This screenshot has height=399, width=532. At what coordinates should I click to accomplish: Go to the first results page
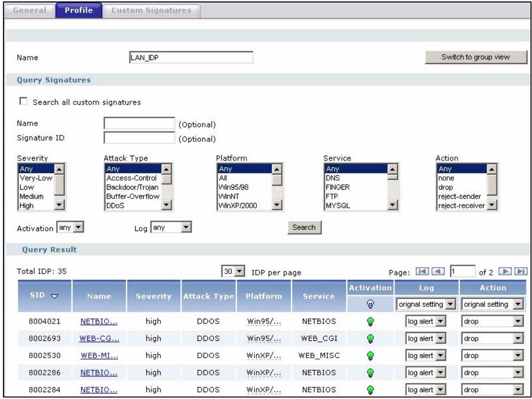point(422,271)
